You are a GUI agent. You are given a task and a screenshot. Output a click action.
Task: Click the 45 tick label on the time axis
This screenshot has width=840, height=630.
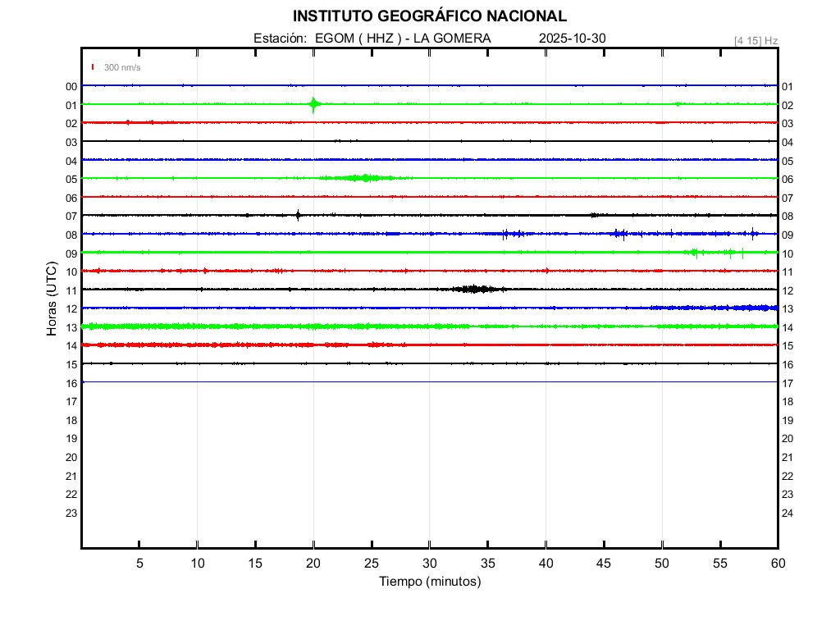603,563
